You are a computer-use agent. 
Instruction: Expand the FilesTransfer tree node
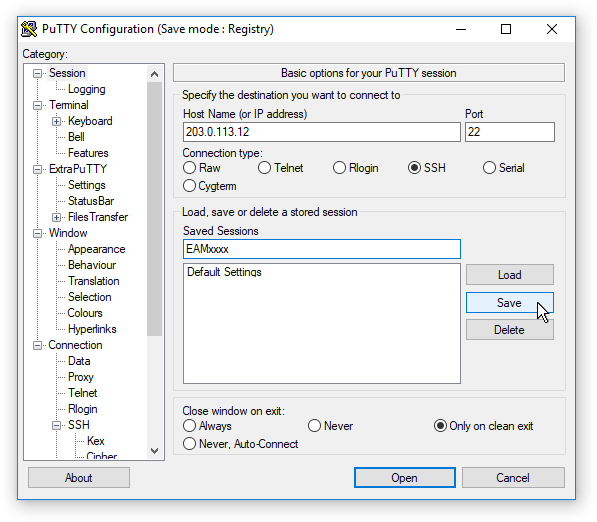pyautogui.click(x=56, y=217)
